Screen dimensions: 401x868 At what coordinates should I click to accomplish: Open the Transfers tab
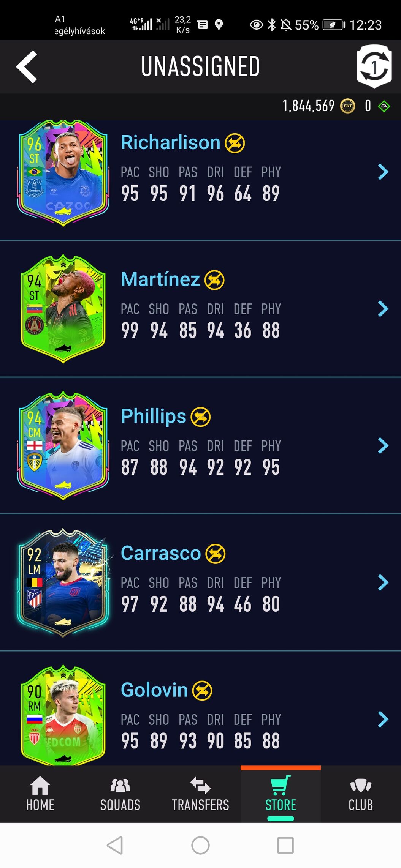[x=200, y=794]
